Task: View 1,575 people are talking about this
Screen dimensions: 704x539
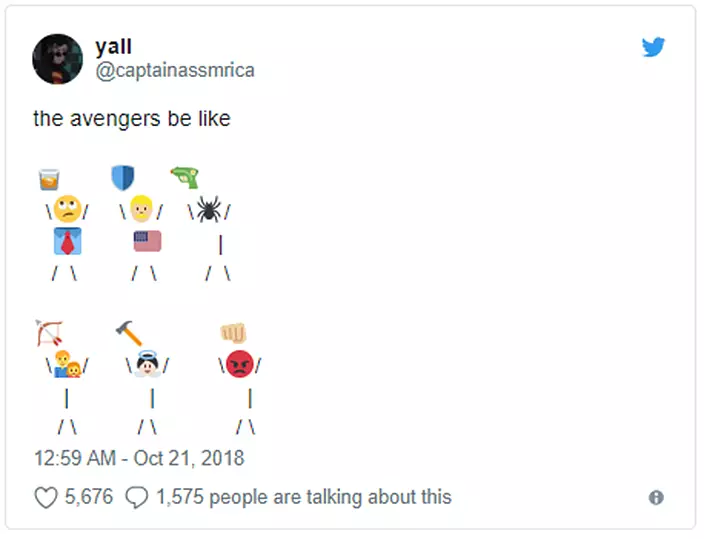Action: click(x=303, y=497)
